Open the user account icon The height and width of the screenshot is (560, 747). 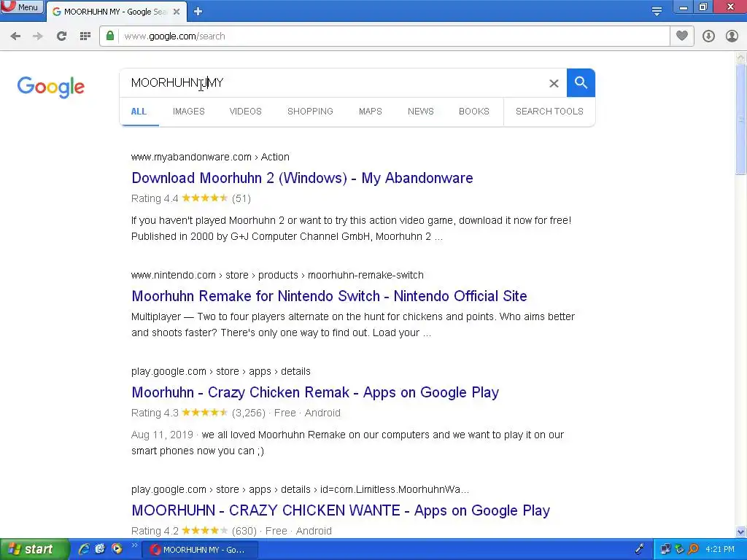click(732, 36)
